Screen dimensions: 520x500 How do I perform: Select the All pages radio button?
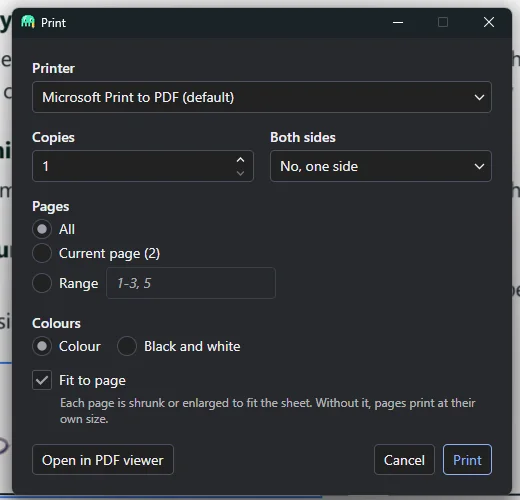(42, 229)
